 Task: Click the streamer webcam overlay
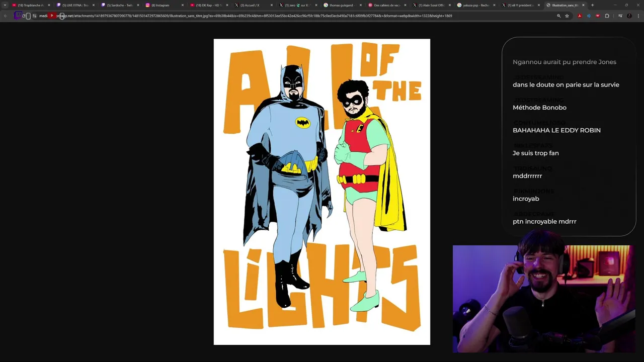(543, 299)
